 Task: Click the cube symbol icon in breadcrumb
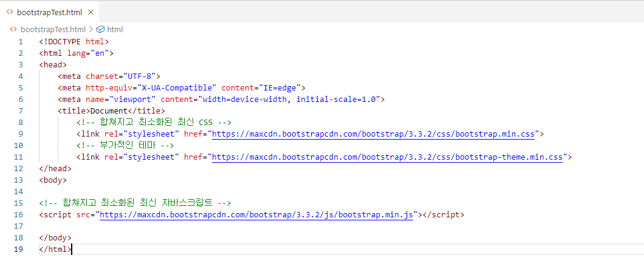click(101, 30)
